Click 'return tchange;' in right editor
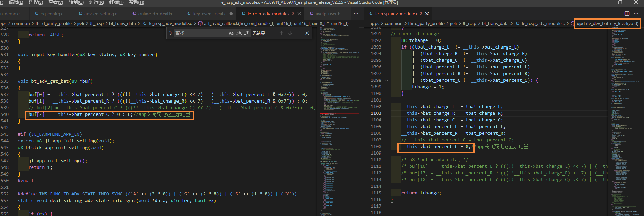Image resolution: width=644 pixels, height=216 pixels. click(x=421, y=193)
